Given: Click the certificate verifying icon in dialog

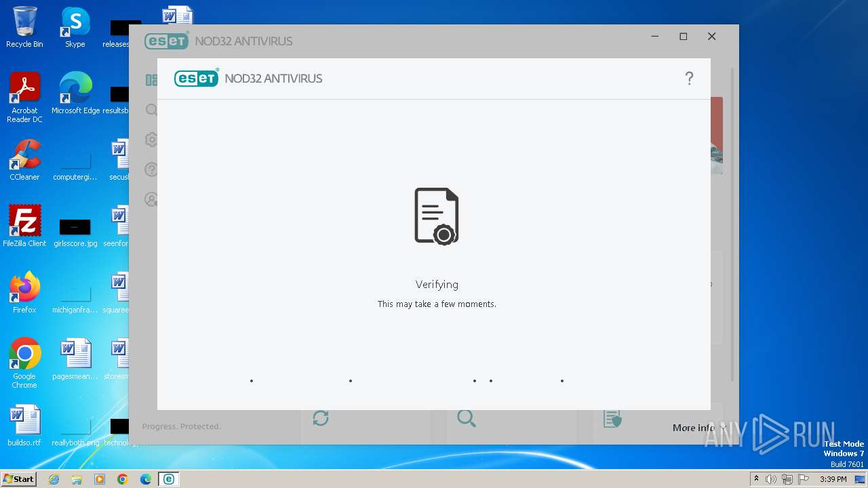Looking at the screenshot, I should click(437, 216).
